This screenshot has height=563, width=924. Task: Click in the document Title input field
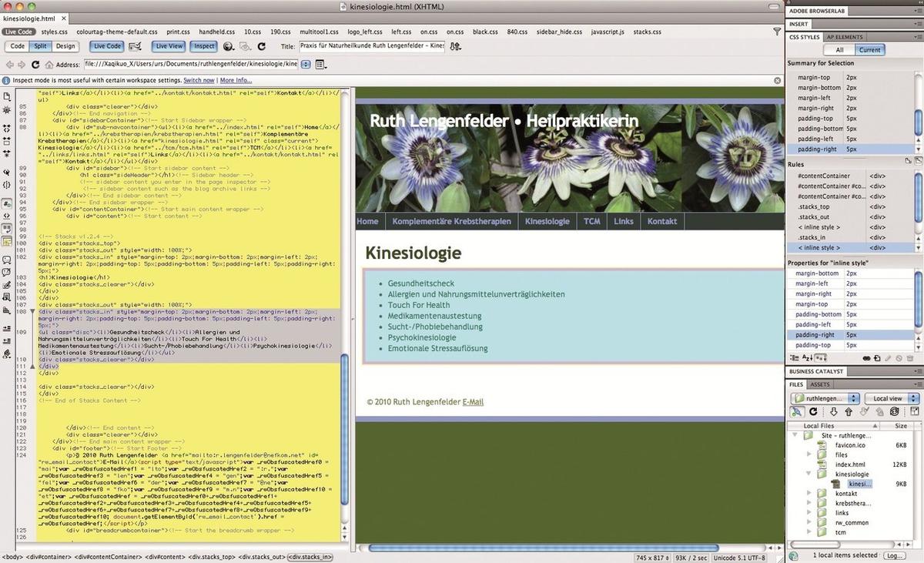point(371,46)
